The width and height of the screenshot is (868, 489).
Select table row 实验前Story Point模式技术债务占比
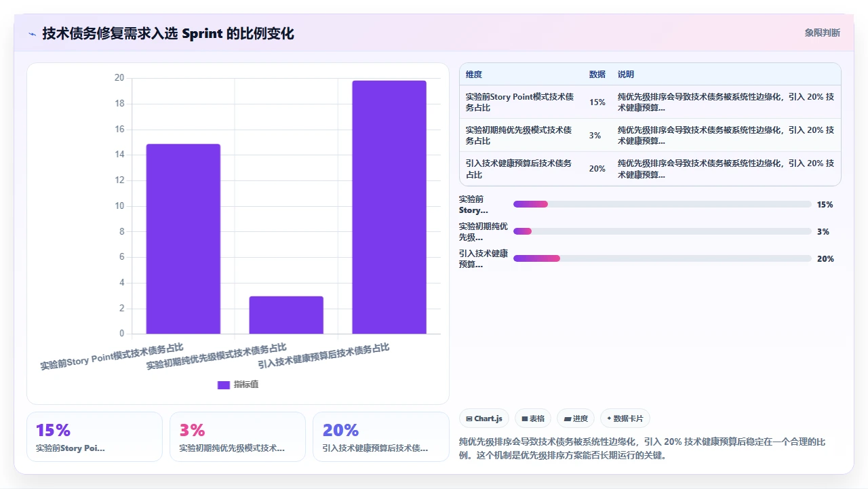tap(650, 102)
